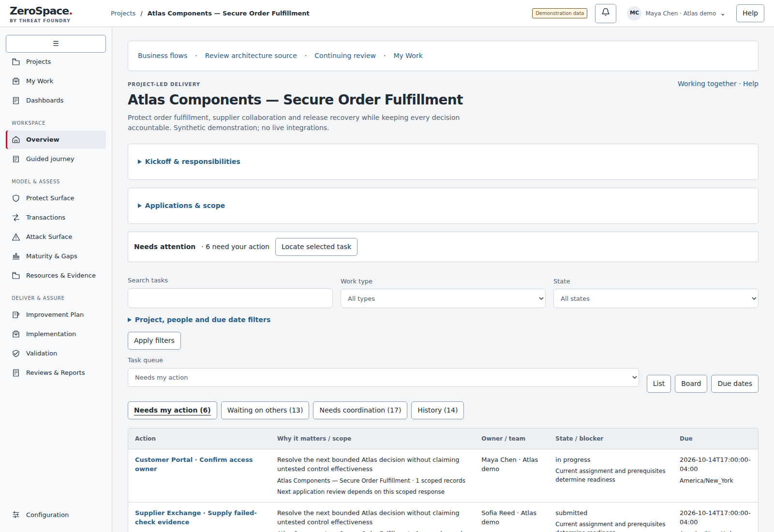
Task: Switch to Waiting on others tab
Action: 265,410
